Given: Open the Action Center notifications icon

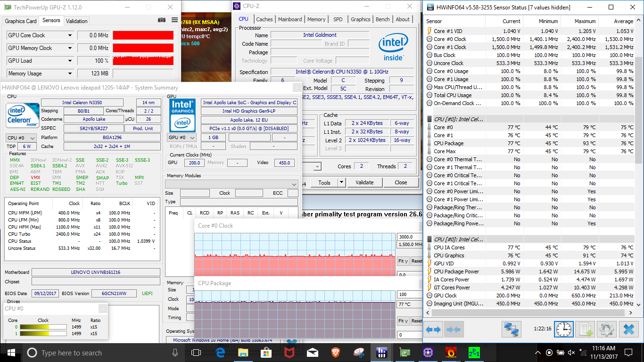Looking at the screenshot, I should click(628, 353).
